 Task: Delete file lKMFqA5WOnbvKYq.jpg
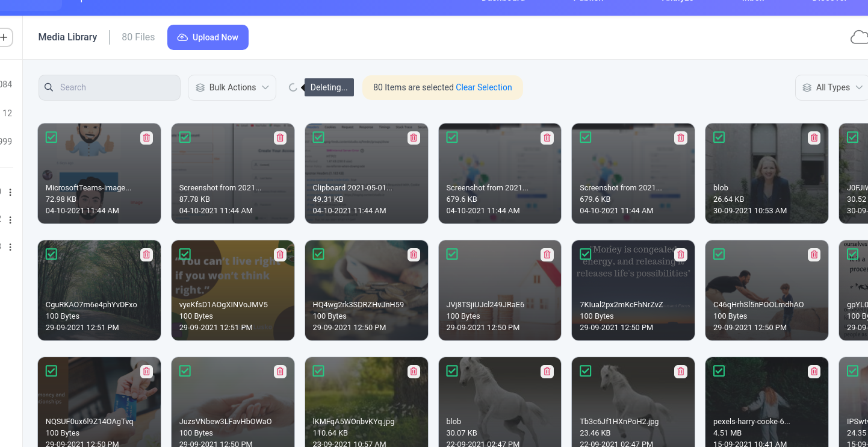(414, 372)
